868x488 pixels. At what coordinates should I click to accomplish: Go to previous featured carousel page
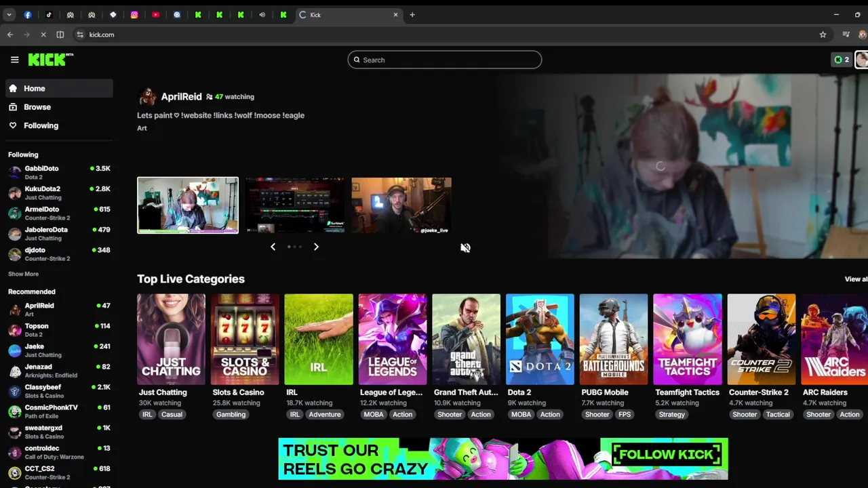(273, 247)
